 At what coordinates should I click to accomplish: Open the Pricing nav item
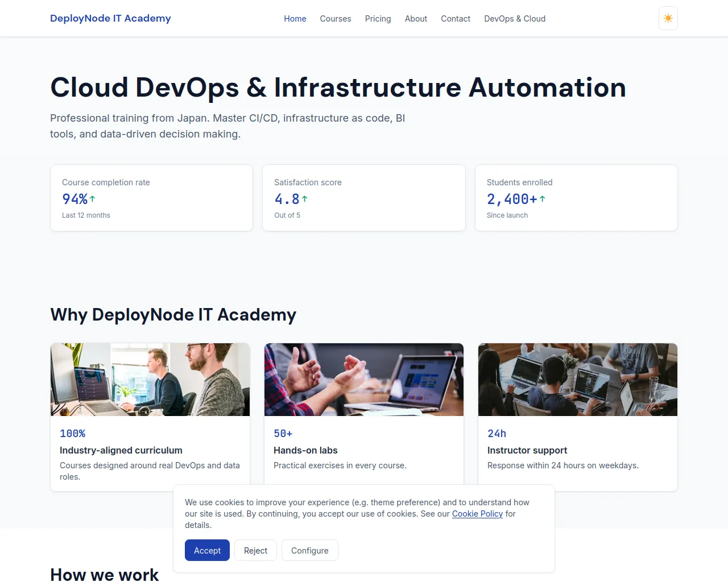pos(378,19)
